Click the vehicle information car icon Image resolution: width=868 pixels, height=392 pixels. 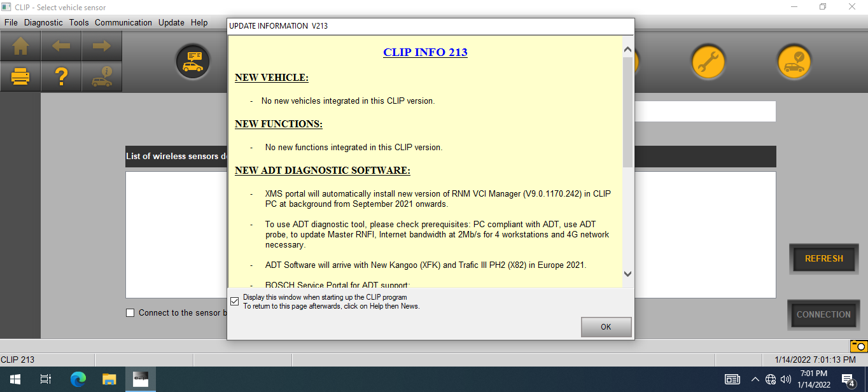(102, 77)
